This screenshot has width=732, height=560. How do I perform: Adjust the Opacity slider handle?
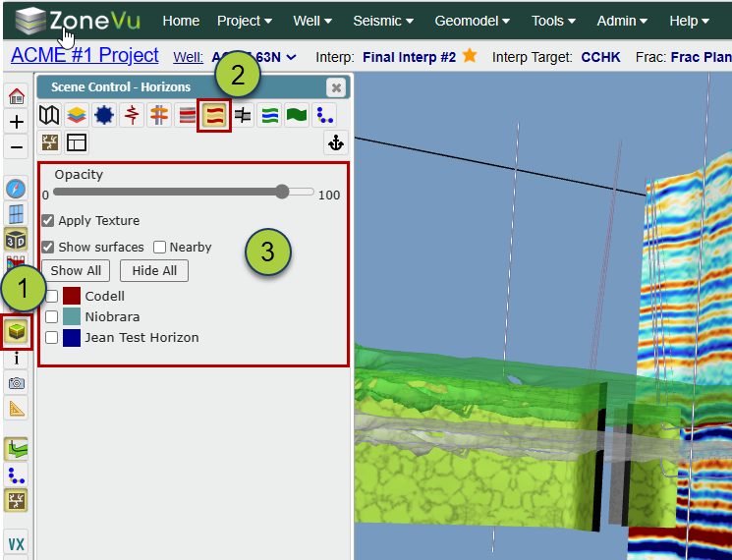coord(282,192)
